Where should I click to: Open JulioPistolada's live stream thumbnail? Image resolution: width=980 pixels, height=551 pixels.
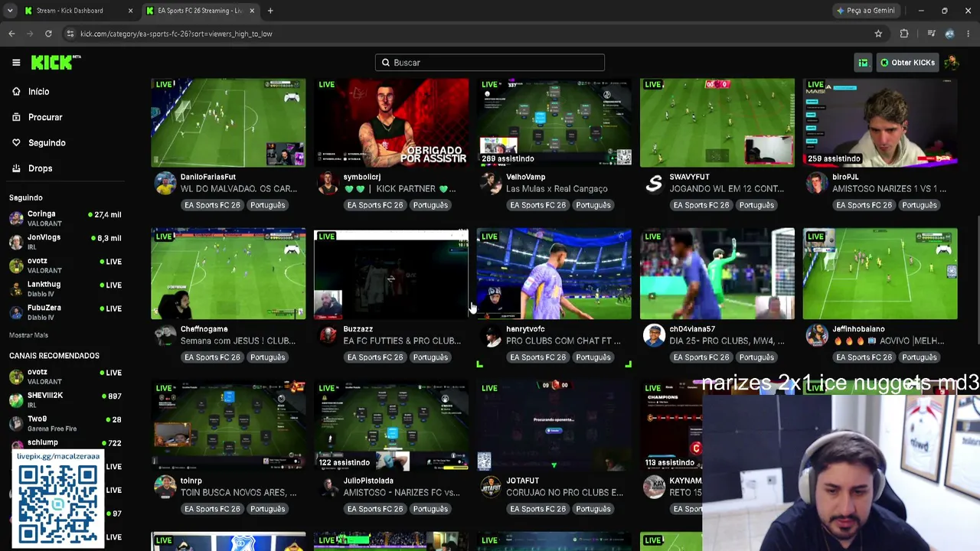tap(391, 425)
